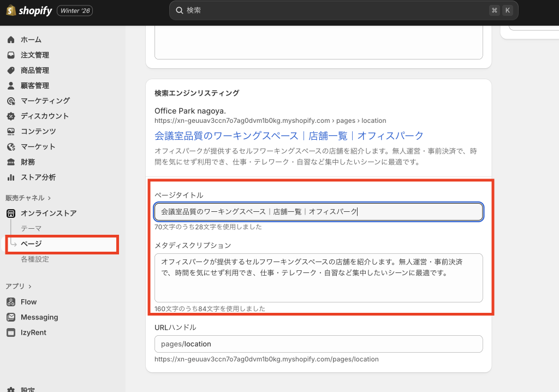Image resolution: width=559 pixels, height=392 pixels.
Task: Open the Messaging app in sidebar
Action: (39, 317)
